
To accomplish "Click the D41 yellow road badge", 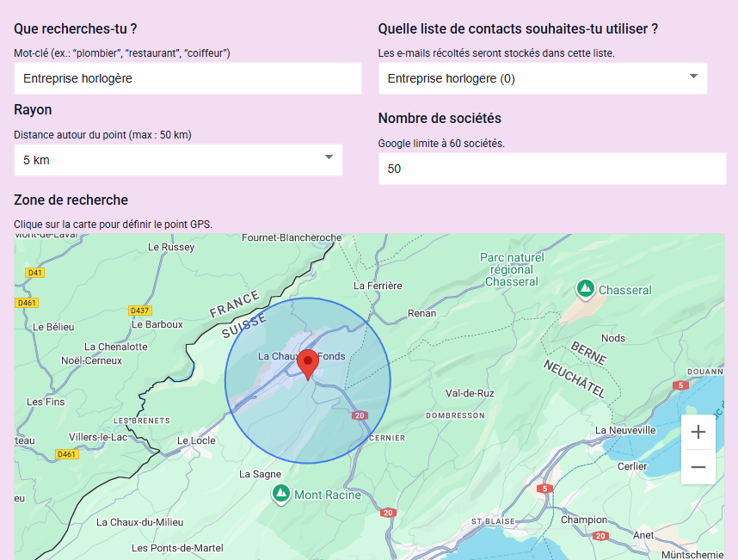I will coord(33,271).
